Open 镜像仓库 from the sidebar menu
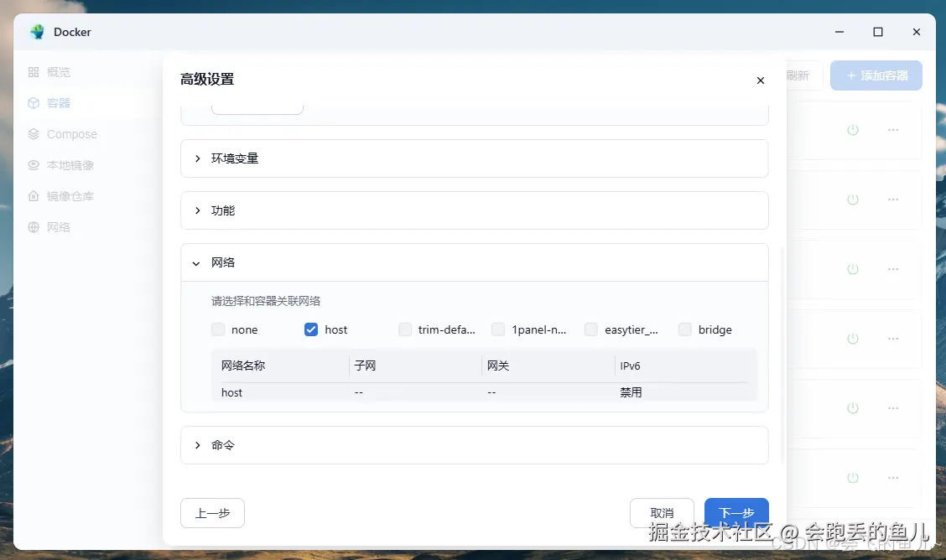Image resolution: width=946 pixels, height=560 pixels. pos(71,195)
